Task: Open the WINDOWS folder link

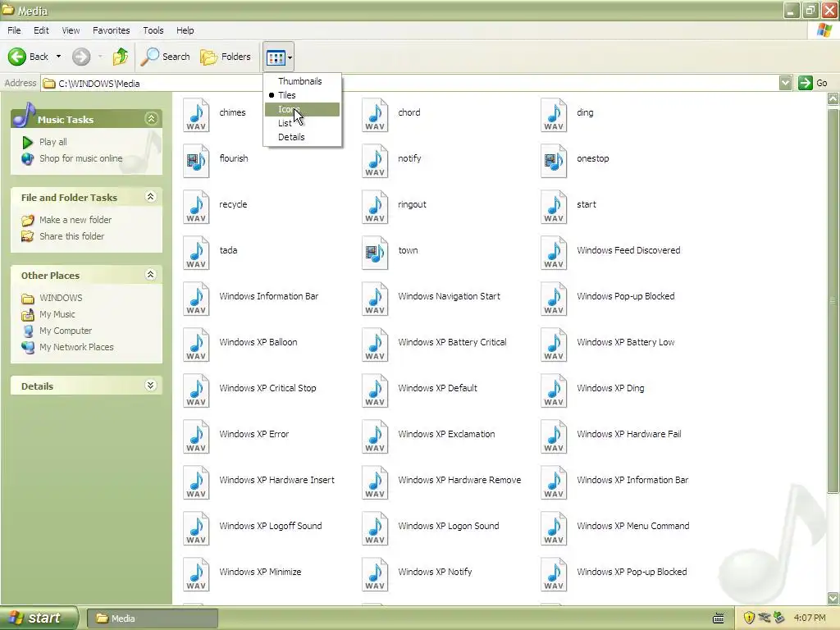Action: (x=61, y=298)
